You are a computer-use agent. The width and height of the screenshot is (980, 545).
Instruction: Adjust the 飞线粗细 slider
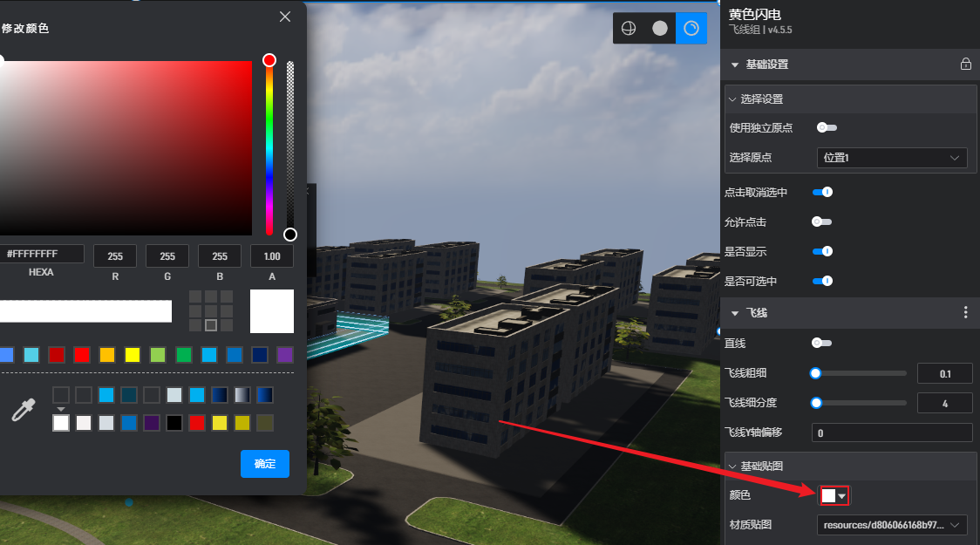tap(861, 373)
